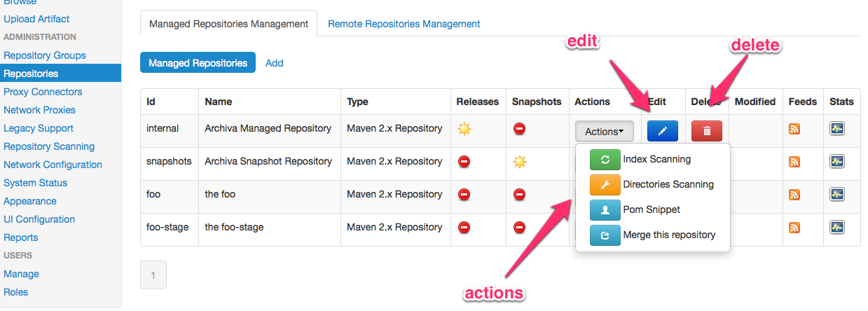This screenshot has height=311, width=868.
Task: Choose Merge this repository menu entry
Action: click(x=668, y=235)
